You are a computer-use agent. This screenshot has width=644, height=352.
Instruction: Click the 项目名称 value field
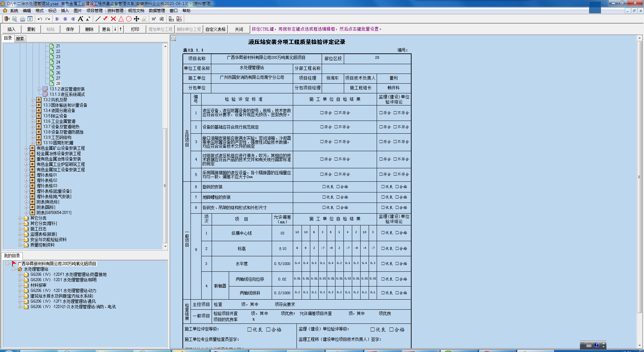266,58
